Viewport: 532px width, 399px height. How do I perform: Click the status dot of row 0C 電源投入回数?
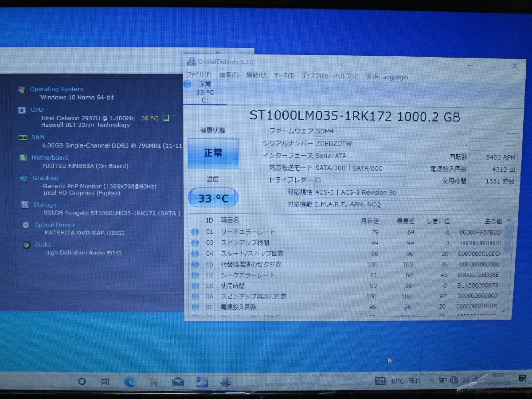pos(195,307)
